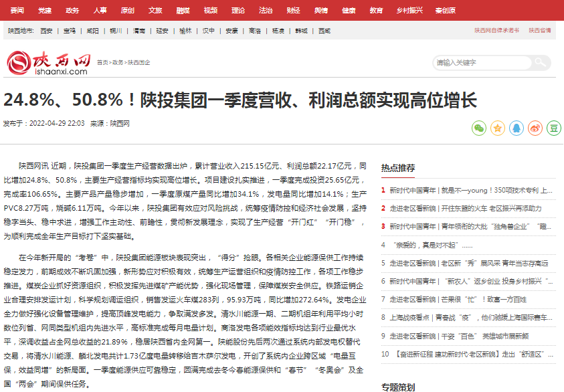Screen dimensions: 564x392
Task: Click 陕西省情 link at top right
Action: point(540,31)
